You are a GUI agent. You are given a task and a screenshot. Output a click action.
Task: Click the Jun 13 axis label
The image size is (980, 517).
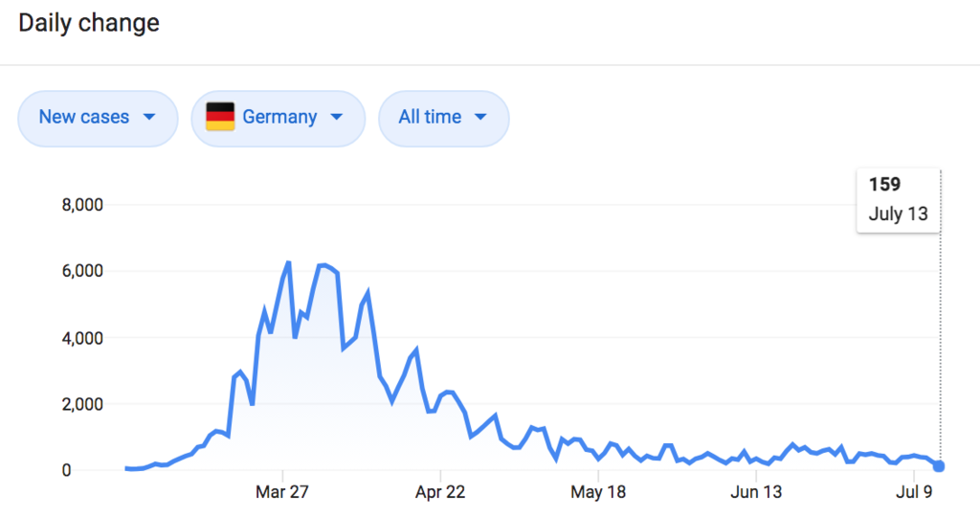coord(756,492)
